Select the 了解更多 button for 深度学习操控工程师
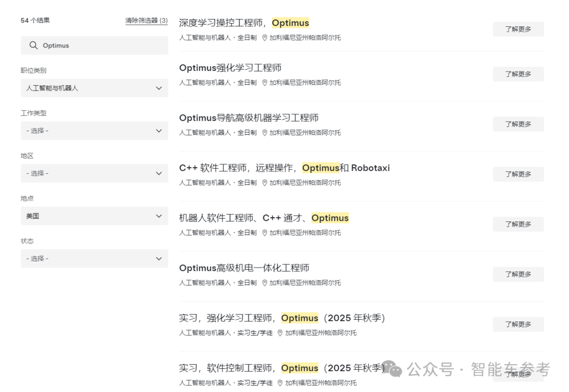 click(x=518, y=30)
